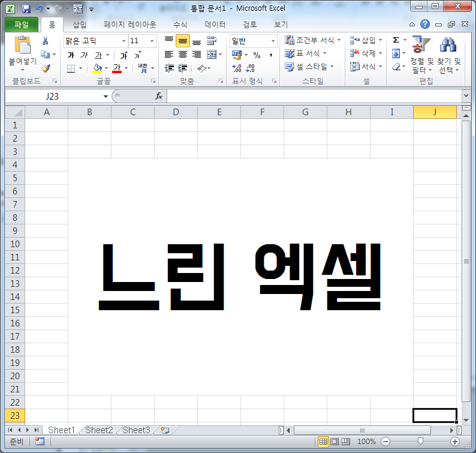
Task: Toggle middle vertical alignment
Action: tap(183, 41)
